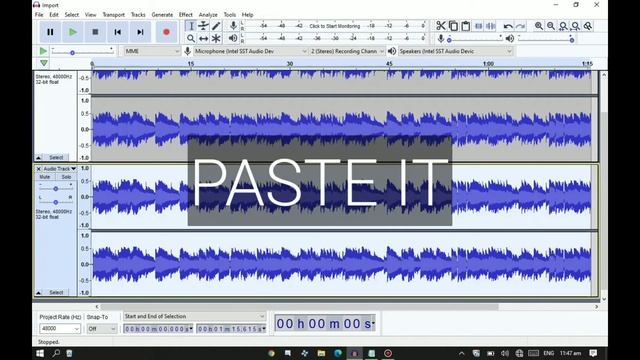Silence the audio selection

[x=491, y=26]
